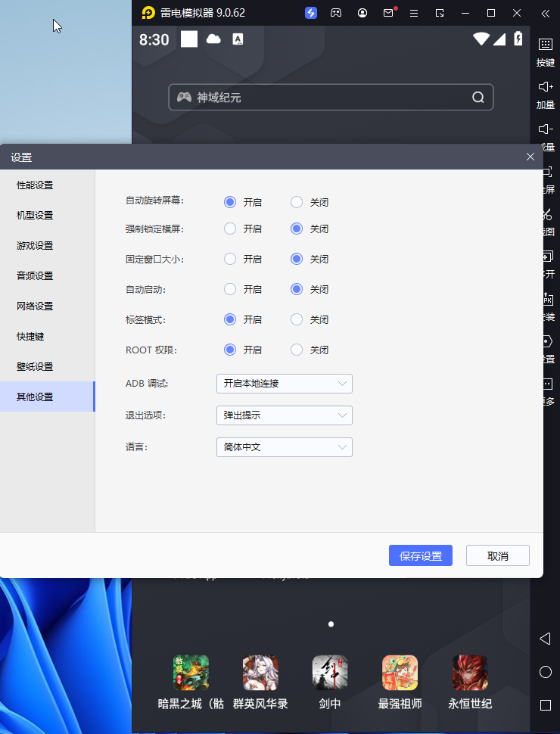Viewport: 560px width, 734px height.
Task: Click the screenshot scissors icon
Action: click(548, 214)
